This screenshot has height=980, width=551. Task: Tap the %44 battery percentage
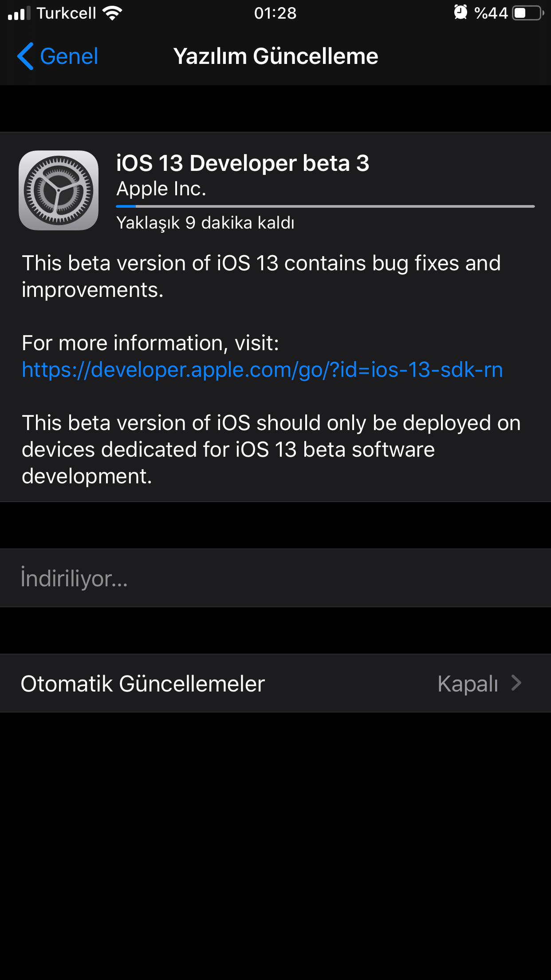[491, 13]
